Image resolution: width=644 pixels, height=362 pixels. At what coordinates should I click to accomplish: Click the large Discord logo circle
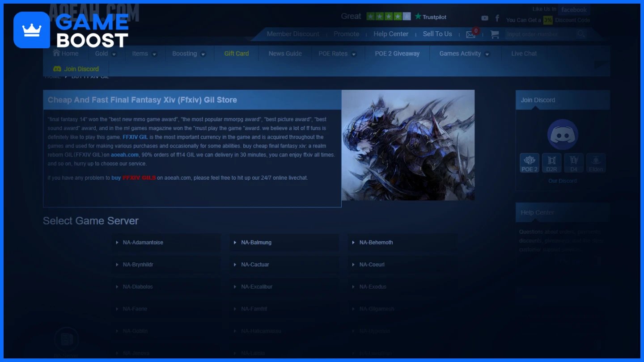(563, 135)
